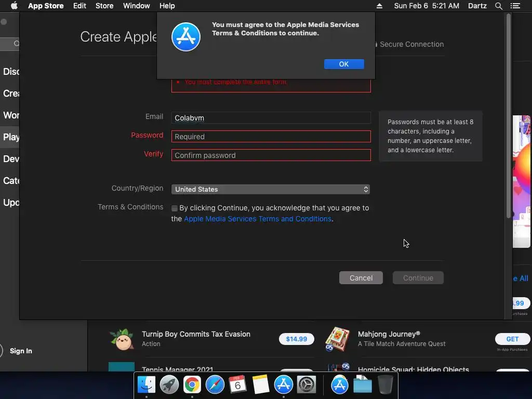The width and height of the screenshot is (532, 399).
Task: Click GET for Mahjong Journey
Action: [x=512, y=339]
